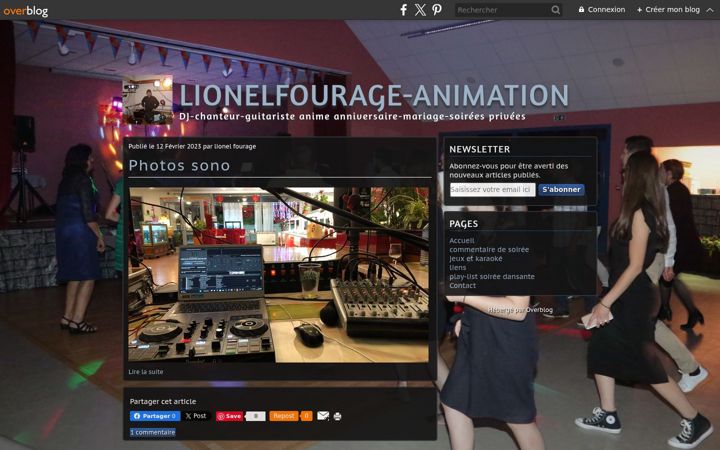Open the Overblog home logo
Viewport: 720px width, 450px height.
pos(26,11)
